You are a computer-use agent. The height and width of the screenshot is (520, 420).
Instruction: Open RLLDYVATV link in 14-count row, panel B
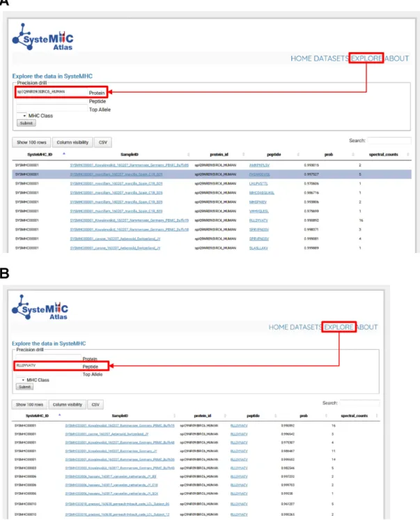pos(239,459)
